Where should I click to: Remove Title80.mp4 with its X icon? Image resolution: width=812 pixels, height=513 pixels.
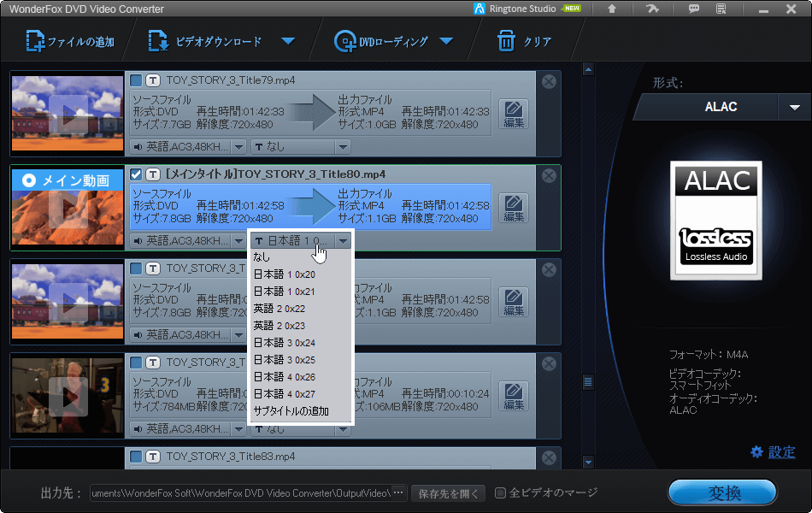pyautogui.click(x=549, y=175)
